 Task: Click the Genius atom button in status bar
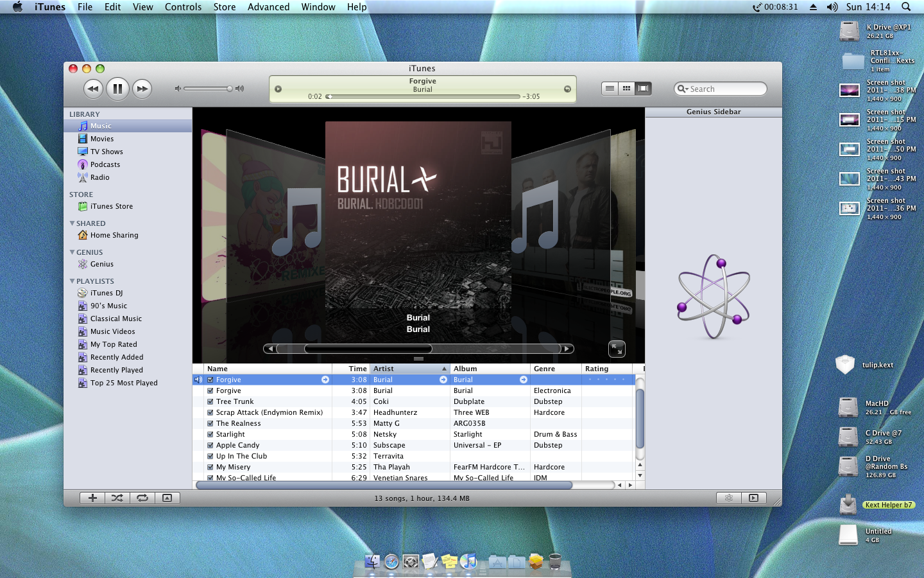[729, 498]
